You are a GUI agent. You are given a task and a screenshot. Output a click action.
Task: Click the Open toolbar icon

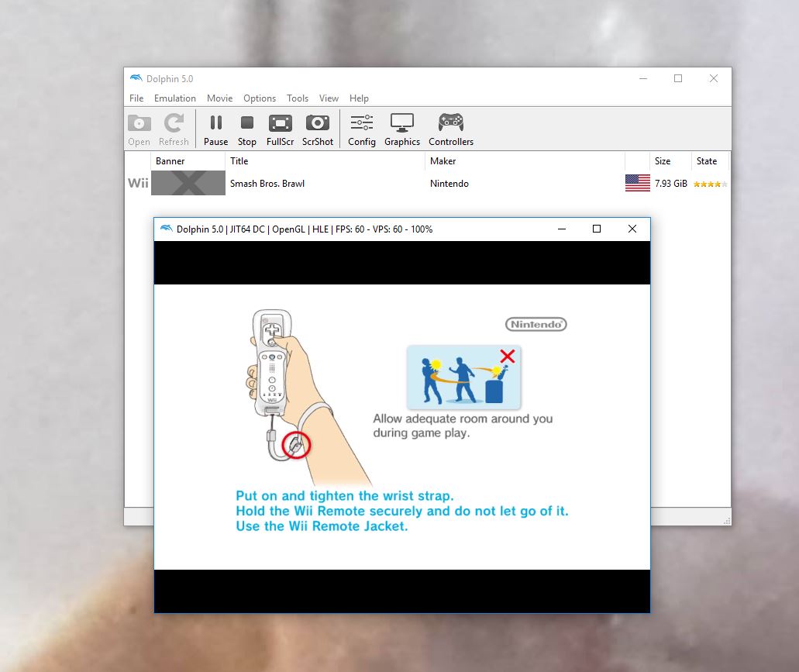coord(139,129)
